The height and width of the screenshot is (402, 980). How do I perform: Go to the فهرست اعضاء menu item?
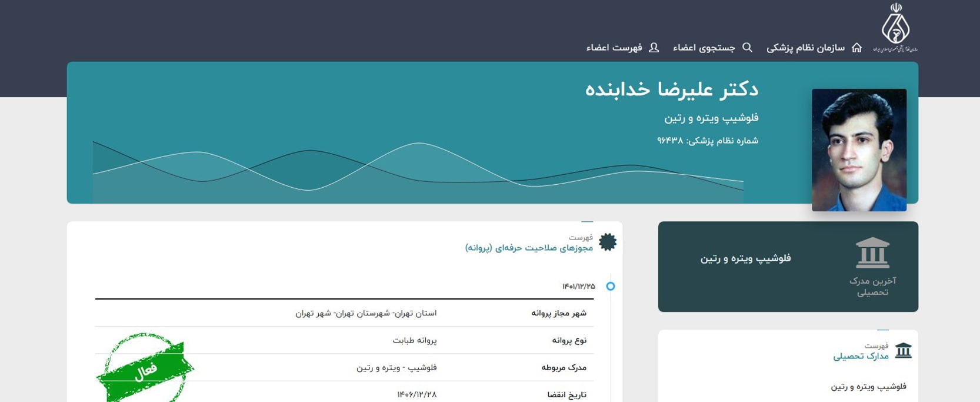(x=614, y=48)
